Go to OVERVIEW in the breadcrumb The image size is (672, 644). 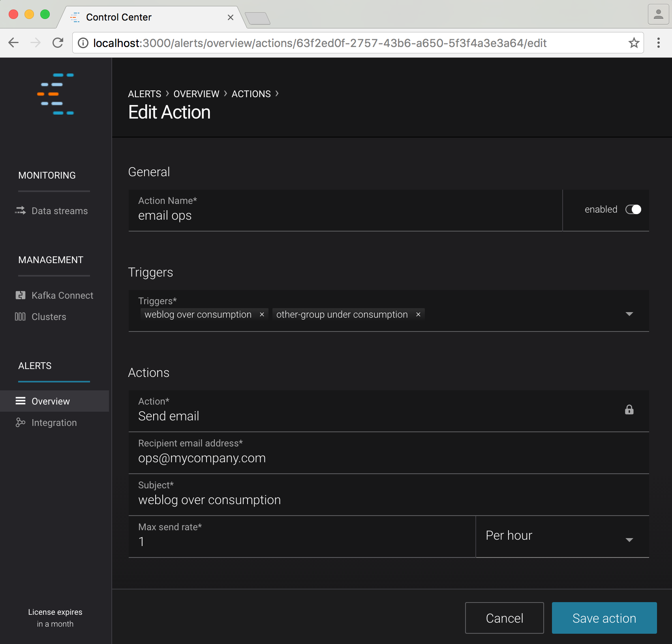[196, 94]
